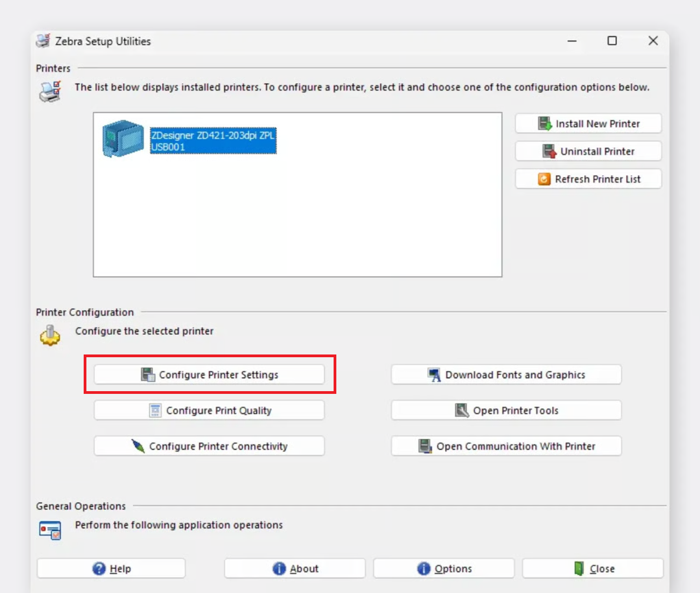700x593 pixels.
Task: Click the Printer Configuration gear icon
Action: [x=50, y=335]
